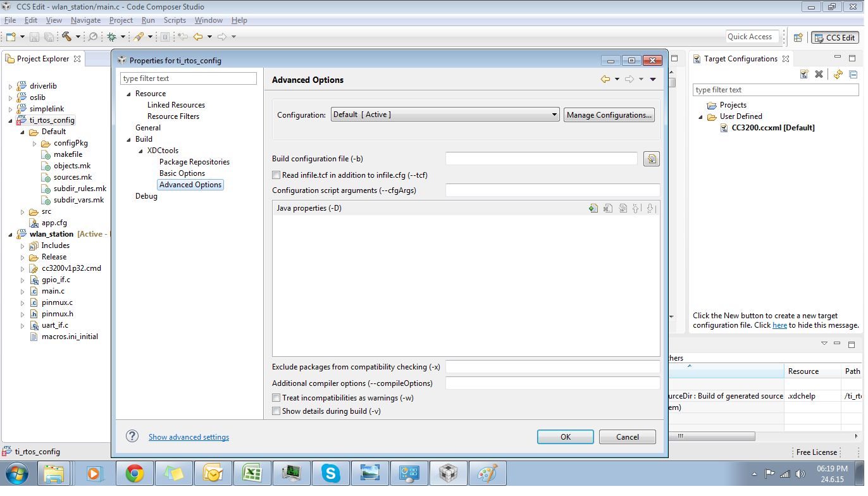
Task: Click OK in Properties dialog
Action: tap(566, 437)
